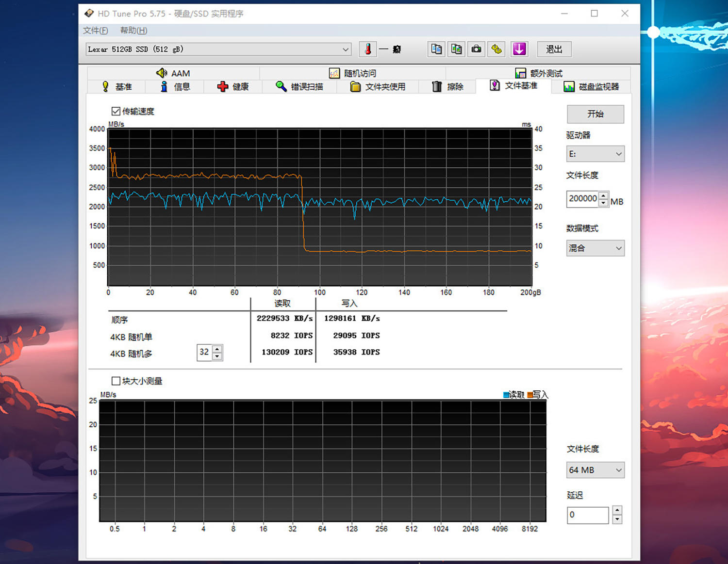Click the blue 读取 legend swatch
The height and width of the screenshot is (564, 728).
[x=506, y=395]
